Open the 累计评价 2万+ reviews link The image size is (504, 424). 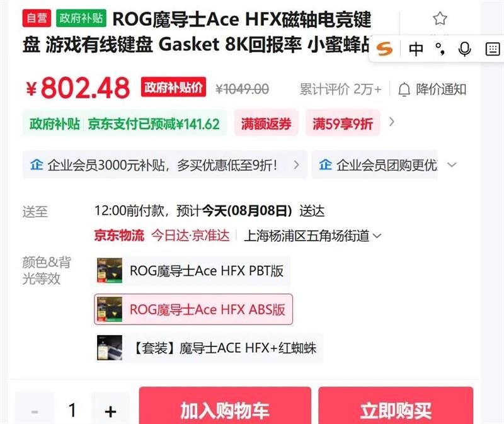340,89
